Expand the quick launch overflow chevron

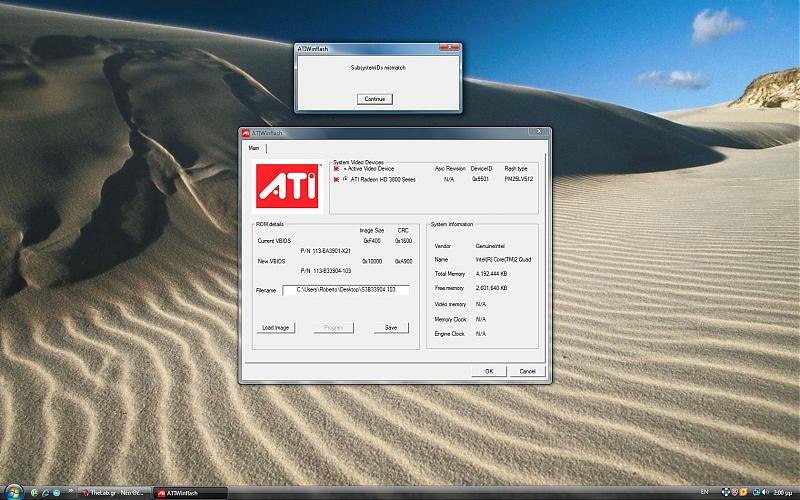[x=70, y=490]
